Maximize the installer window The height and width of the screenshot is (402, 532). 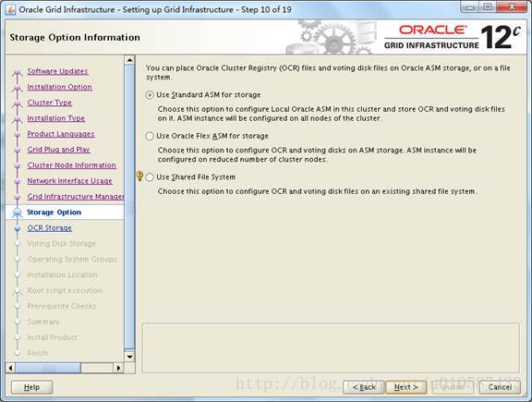click(x=488, y=7)
